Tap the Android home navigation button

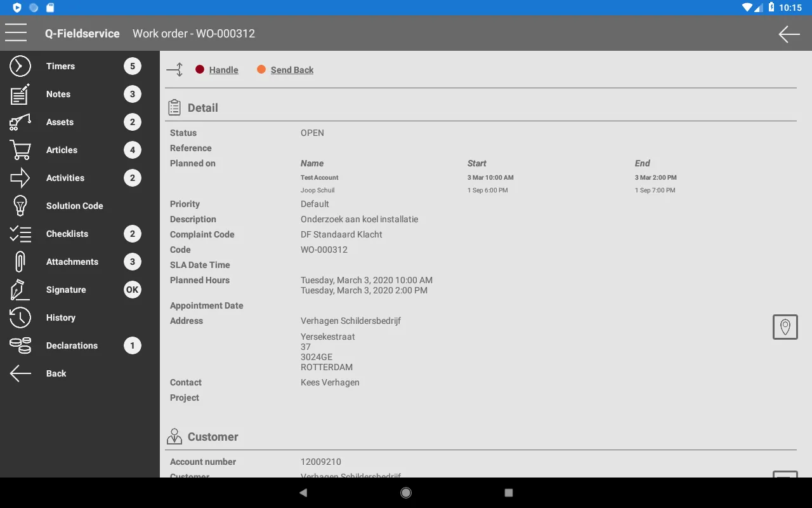click(406, 493)
